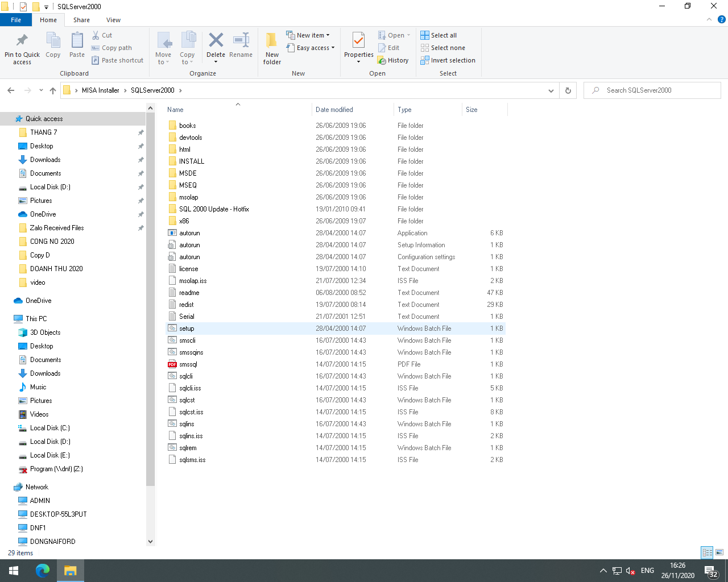
Task: Click Select all in the ribbon
Action: click(439, 35)
